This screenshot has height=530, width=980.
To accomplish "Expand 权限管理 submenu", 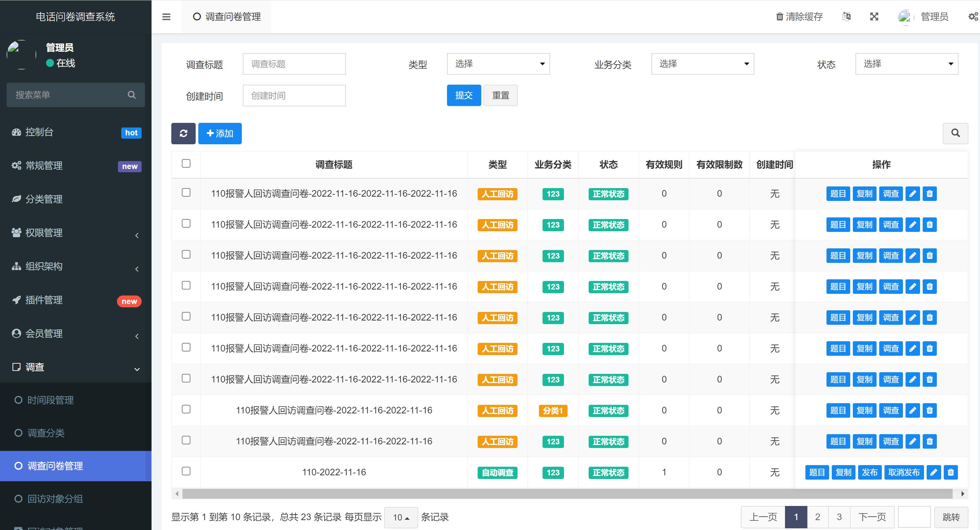I will pos(76,233).
